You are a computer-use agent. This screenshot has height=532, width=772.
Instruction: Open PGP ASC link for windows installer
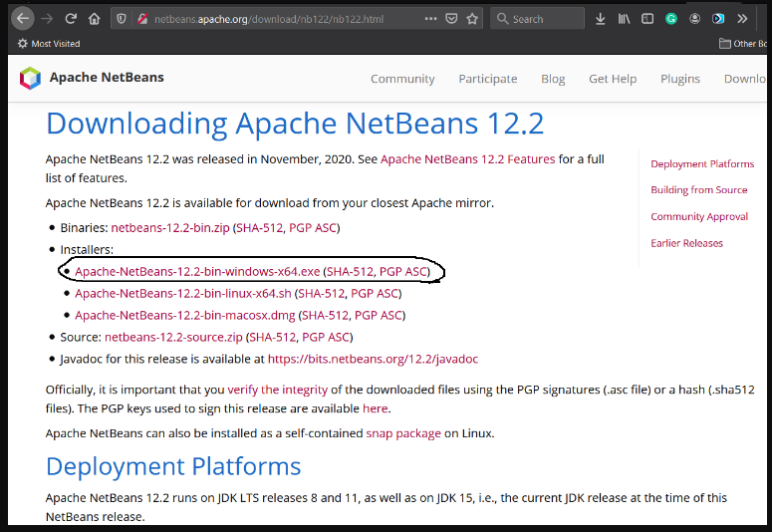[x=403, y=271]
